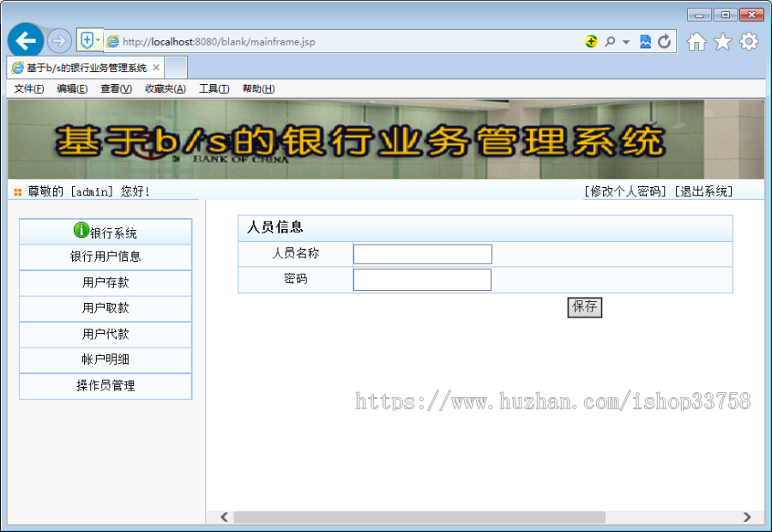The width and height of the screenshot is (772, 532).
Task: Open the browser Home page
Action: (x=697, y=40)
